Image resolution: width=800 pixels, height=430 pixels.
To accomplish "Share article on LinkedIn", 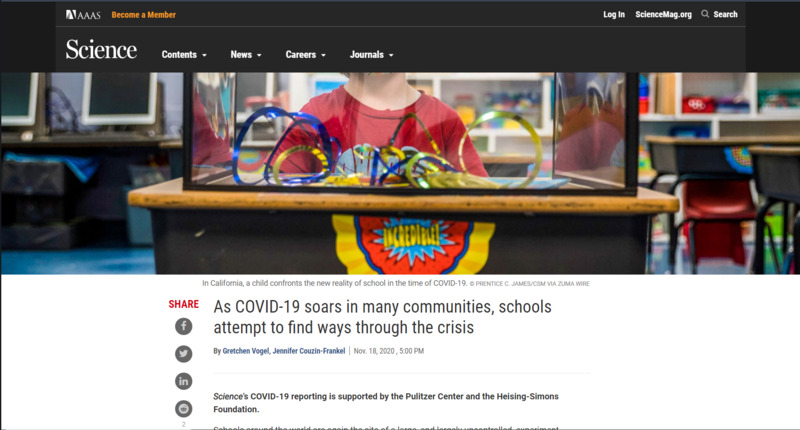I will click(184, 381).
